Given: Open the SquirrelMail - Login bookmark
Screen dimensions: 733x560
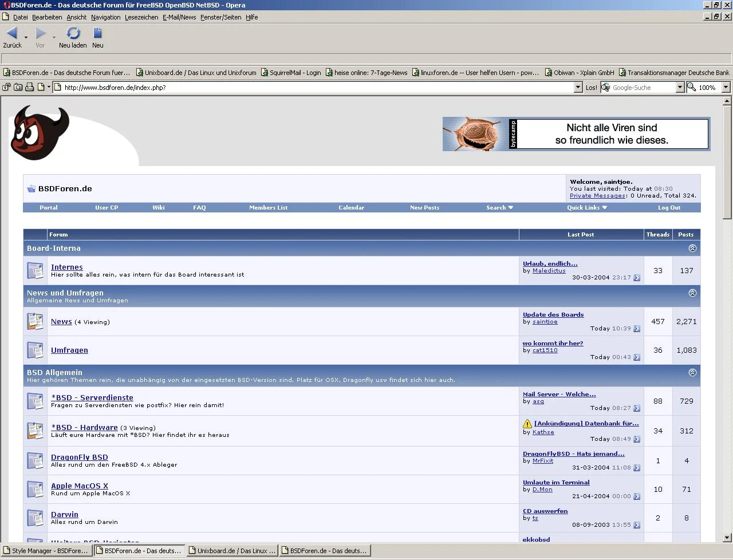Looking at the screenshot, I should coord(291,73).
